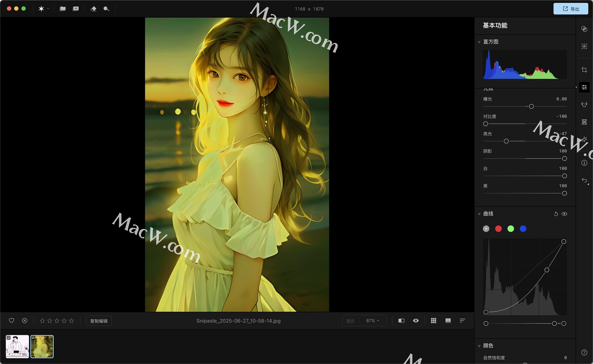This screenshot has height=364, width=593.
Task: Collapse the 直方图 histogram section
Action: [x=479, y=42]
